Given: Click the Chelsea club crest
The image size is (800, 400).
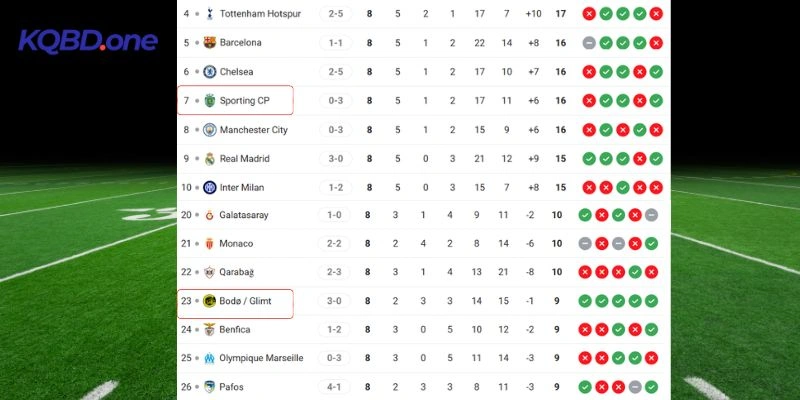Looking at the screenshot, I should coord(210,72).
